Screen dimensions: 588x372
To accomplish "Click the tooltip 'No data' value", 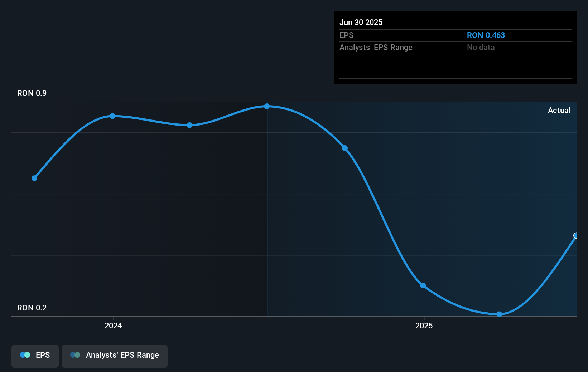I will (481, 47).
